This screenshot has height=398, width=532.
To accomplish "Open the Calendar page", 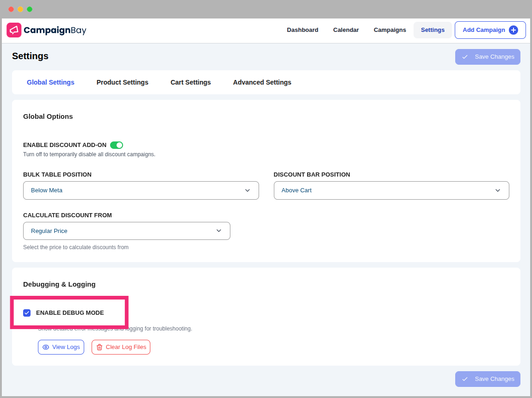I will tap(346, 30).
